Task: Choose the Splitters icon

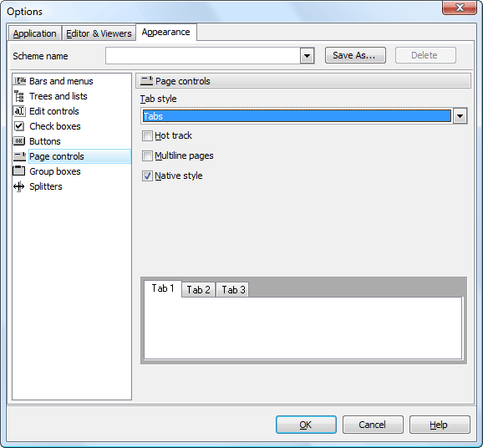Action: tap(19, 186)
